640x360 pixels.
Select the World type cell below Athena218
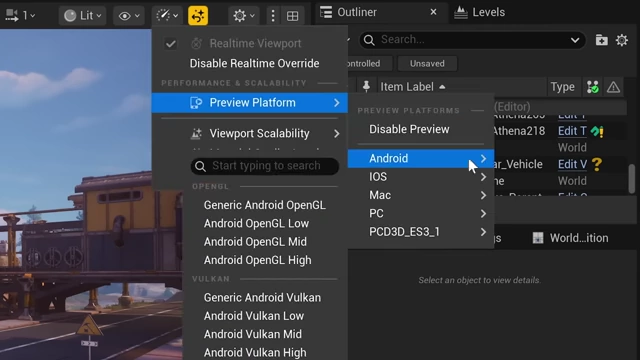(x=572, y=147)
